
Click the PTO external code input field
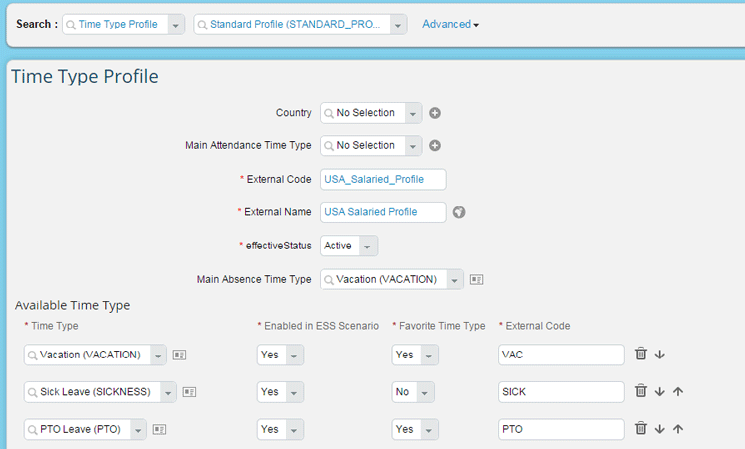click(x=561, y=429)
